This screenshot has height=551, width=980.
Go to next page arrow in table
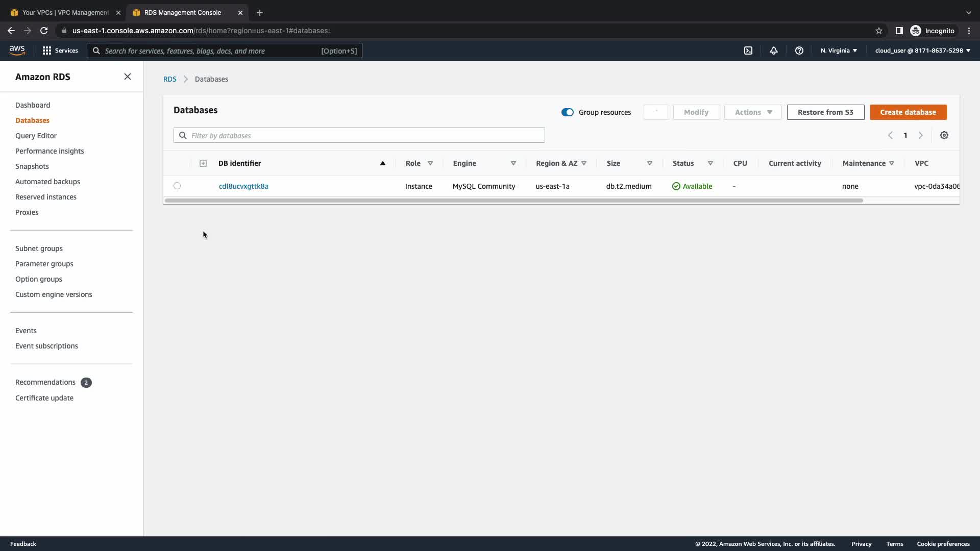pos(920,135)
